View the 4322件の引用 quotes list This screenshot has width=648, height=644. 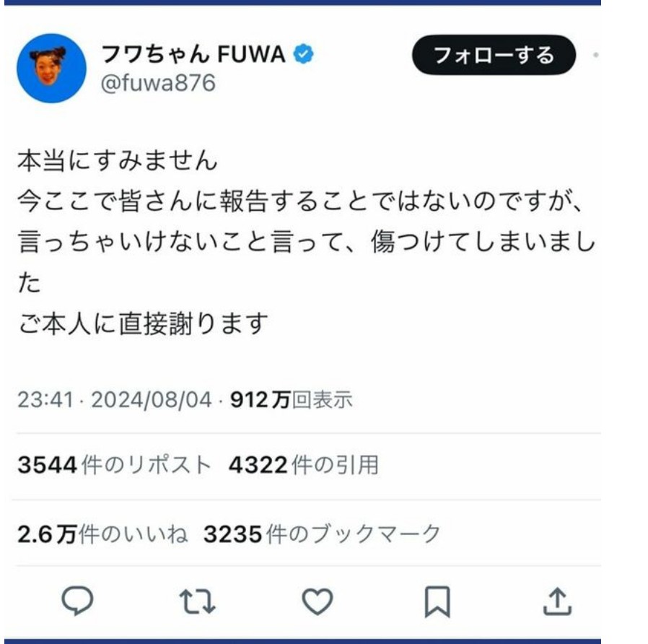[x=304, y=465]
